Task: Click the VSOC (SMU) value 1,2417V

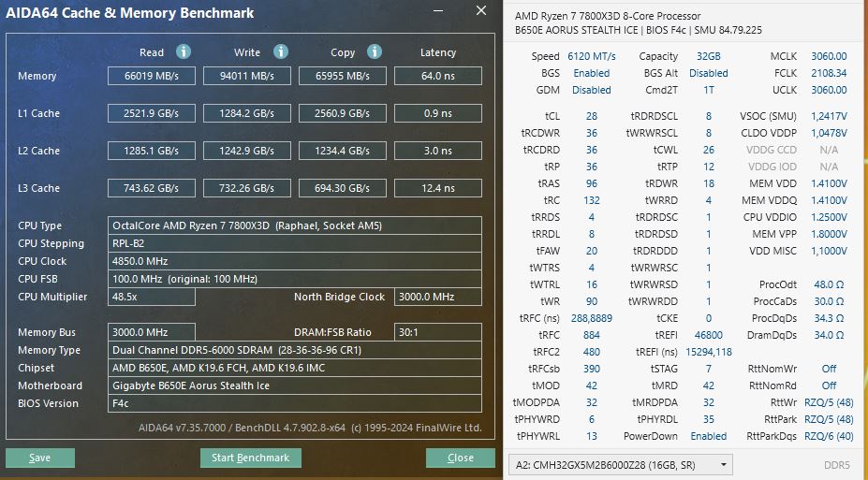Action: click(829, 116)
